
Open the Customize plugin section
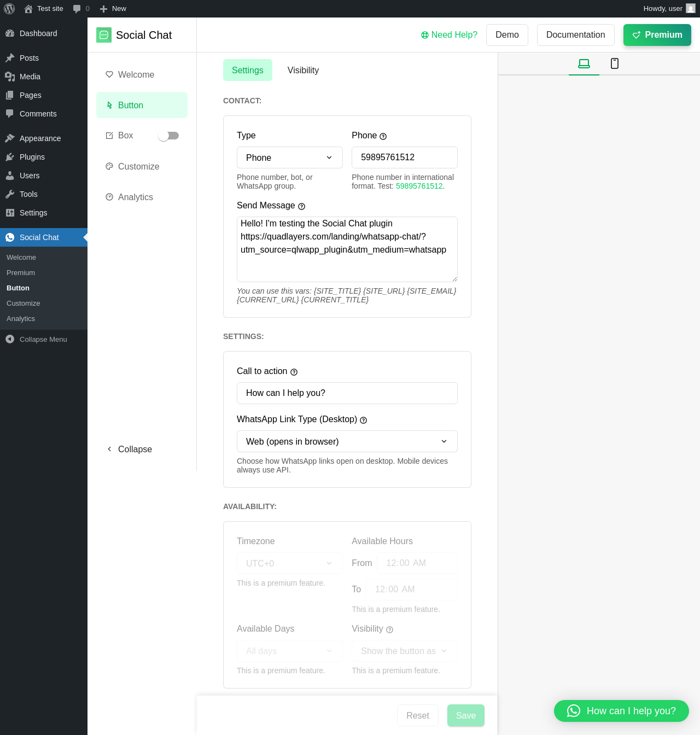(142, 166)
